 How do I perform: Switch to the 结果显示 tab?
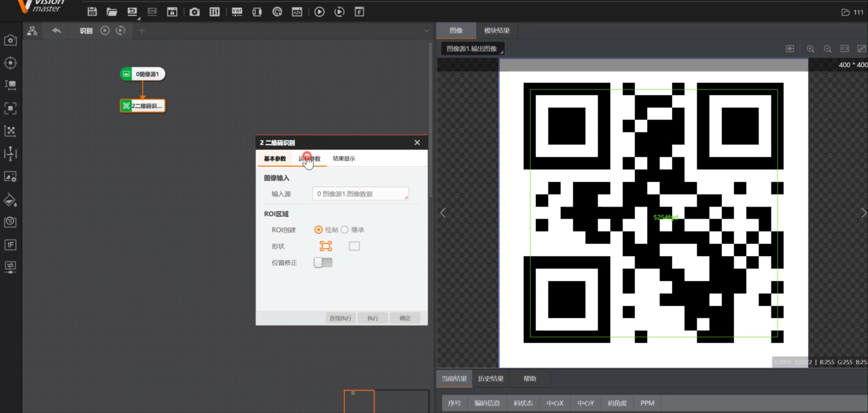344,158
